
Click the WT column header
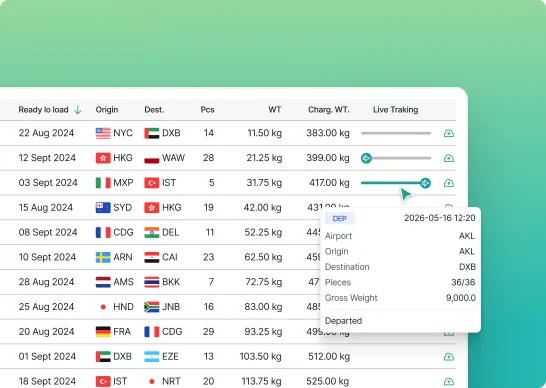coord(274,110)
